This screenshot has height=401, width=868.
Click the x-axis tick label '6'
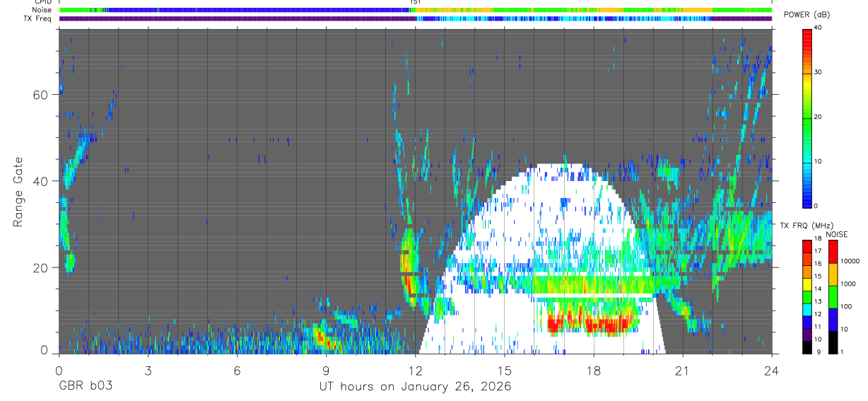point(237,370)
